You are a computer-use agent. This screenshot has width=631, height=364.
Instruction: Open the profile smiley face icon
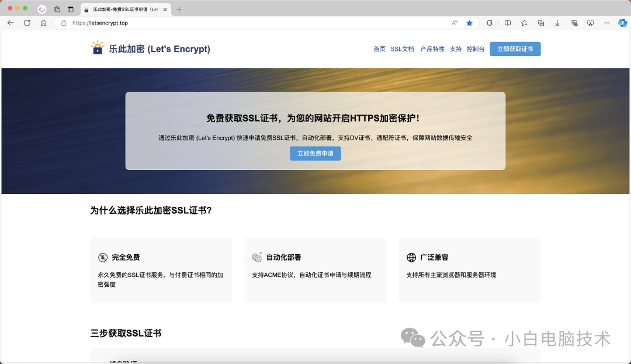coord(42,9)
